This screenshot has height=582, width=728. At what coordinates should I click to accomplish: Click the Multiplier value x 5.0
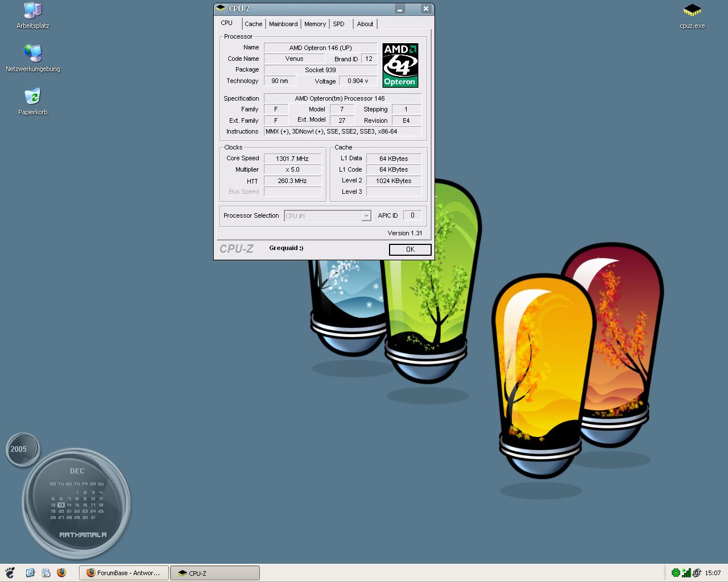(292, 169)
